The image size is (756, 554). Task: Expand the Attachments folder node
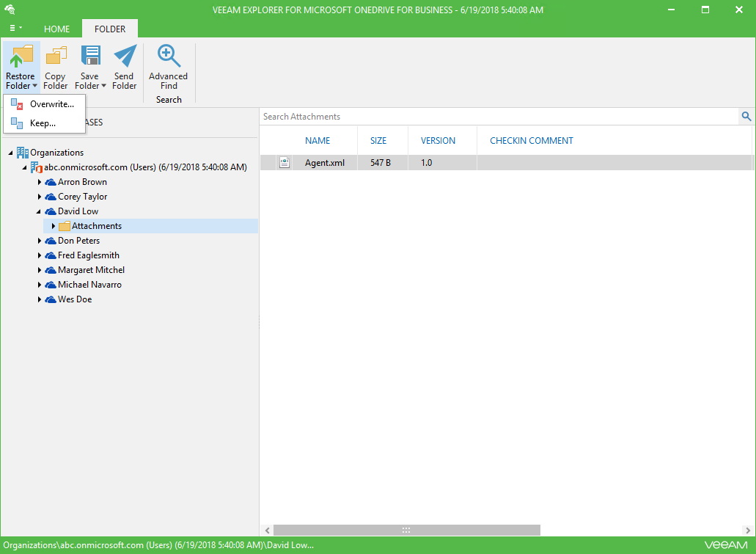(x=54, y=226)
